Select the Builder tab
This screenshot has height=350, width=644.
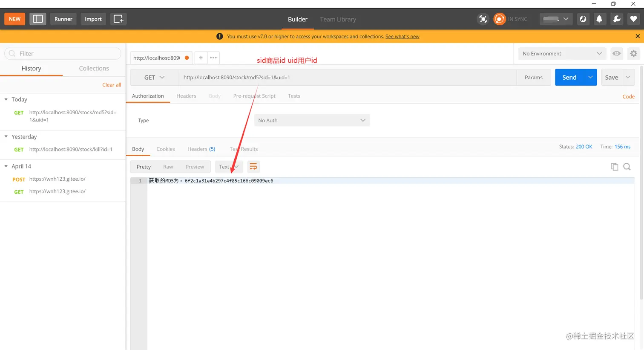[x=297, y=19]
